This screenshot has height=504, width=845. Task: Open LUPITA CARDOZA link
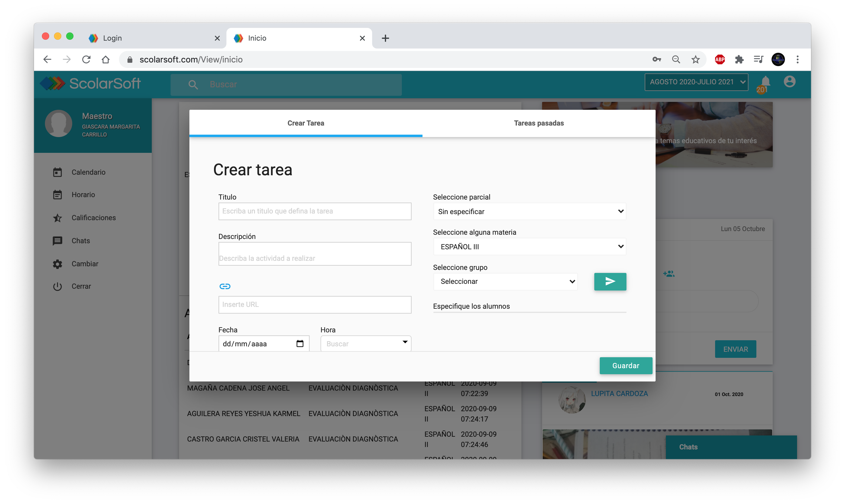click(619, 393)
